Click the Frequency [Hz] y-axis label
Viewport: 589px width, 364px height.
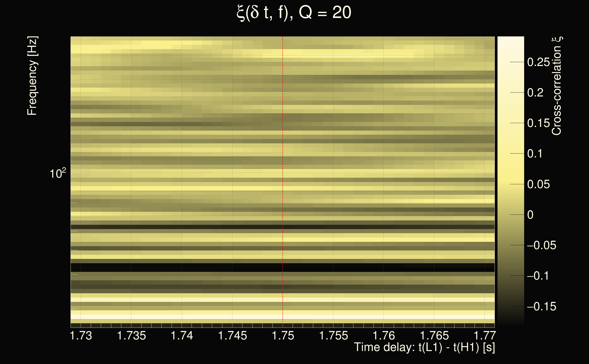coord(32,76)
